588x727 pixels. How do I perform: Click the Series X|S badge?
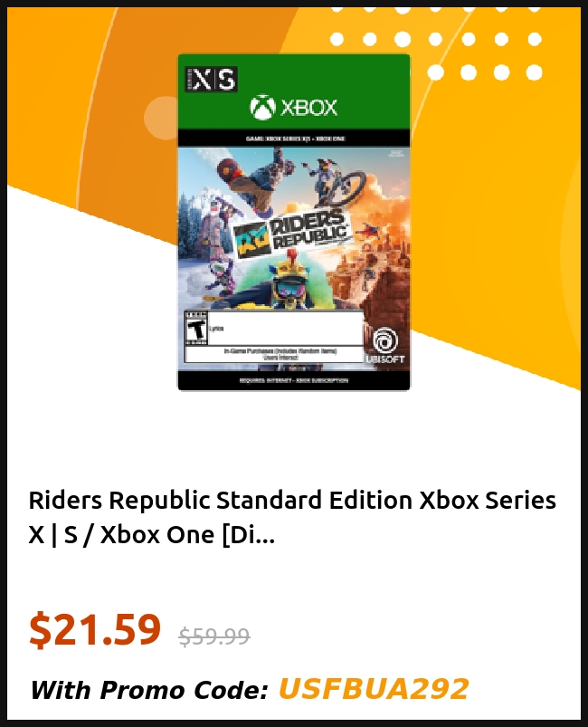[212, 80]
